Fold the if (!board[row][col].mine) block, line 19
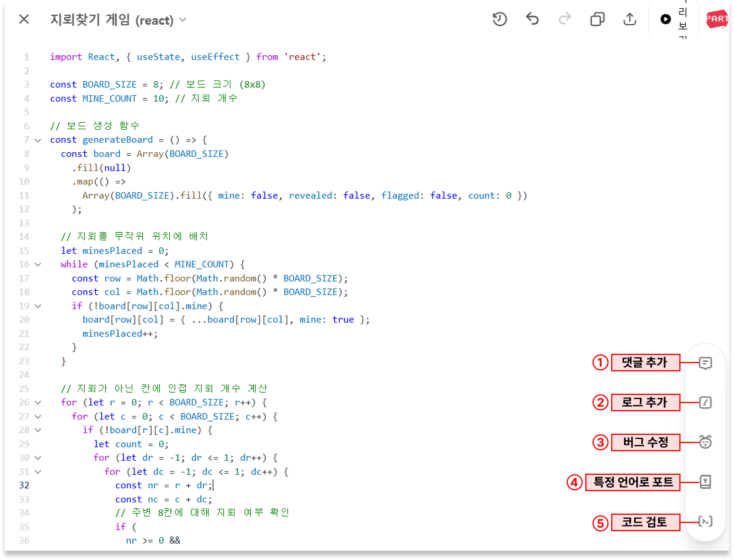 click(x=38, y=306)
